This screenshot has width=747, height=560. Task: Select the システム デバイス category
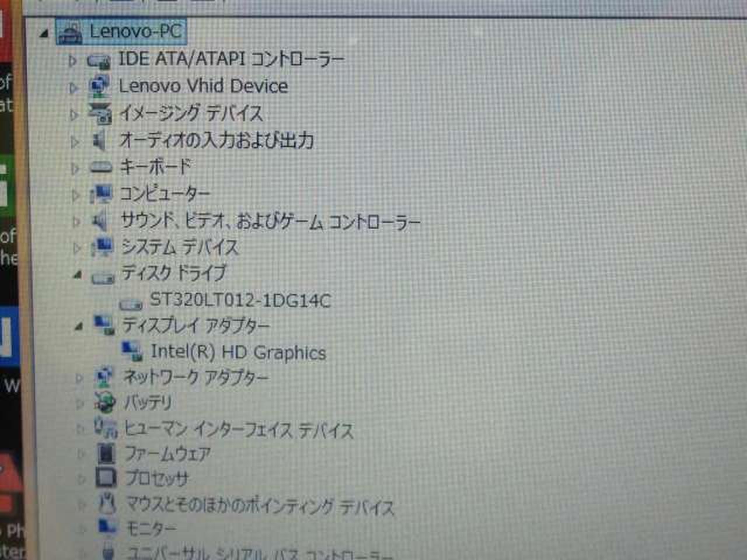click(180, 247)
